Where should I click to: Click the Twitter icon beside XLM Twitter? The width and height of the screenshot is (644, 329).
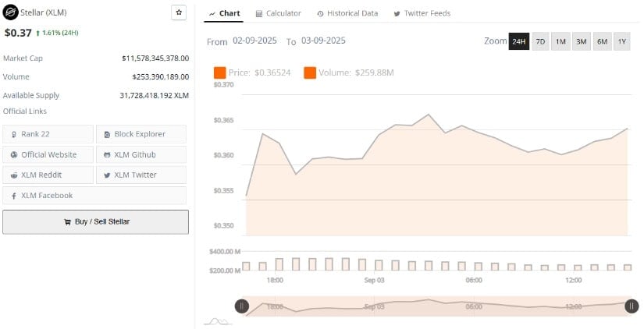coord(107,175)
